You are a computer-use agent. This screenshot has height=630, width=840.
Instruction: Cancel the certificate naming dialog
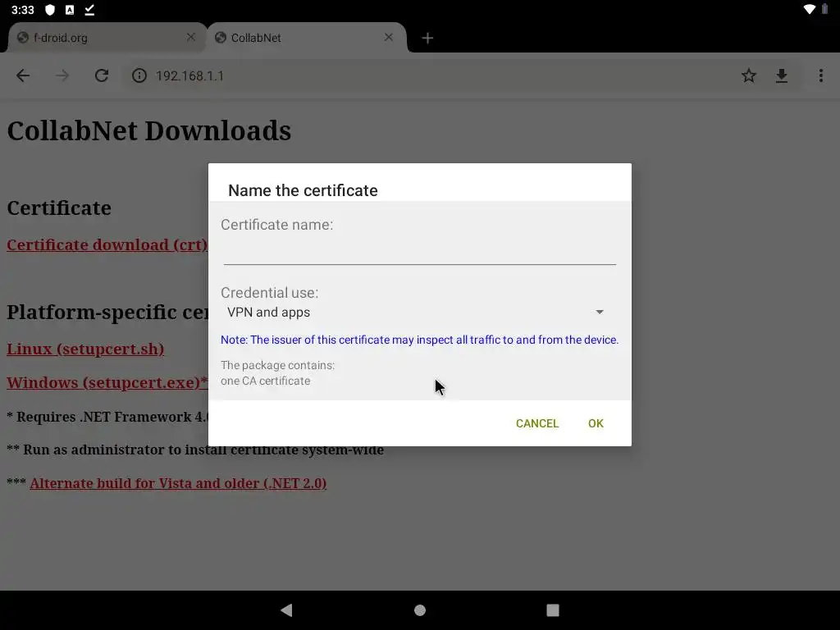pos(536,423)
